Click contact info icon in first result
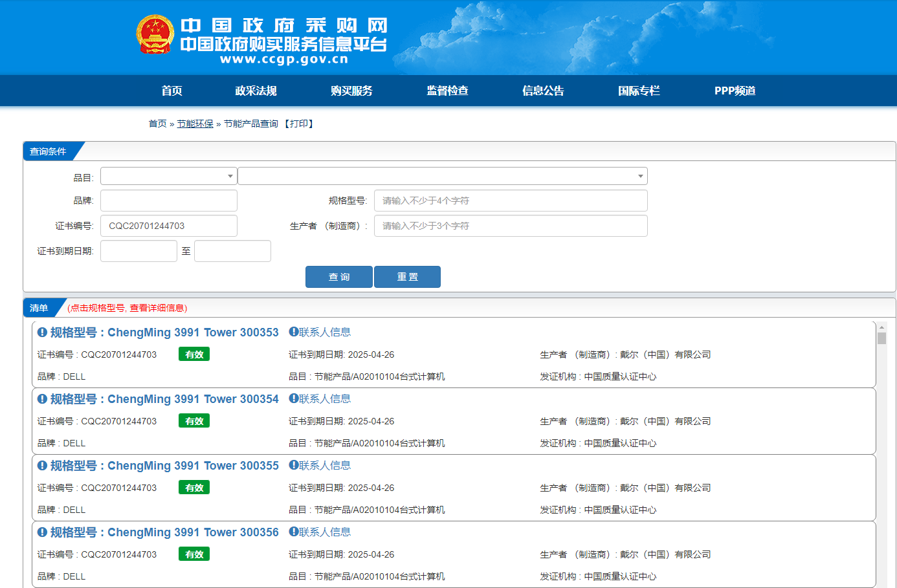897x588 pixels. (293, 332)
